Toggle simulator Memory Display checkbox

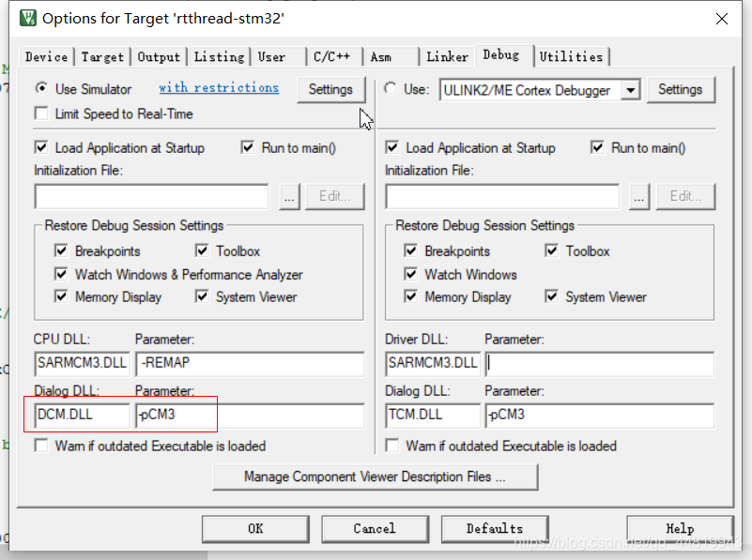click(61, 296)
